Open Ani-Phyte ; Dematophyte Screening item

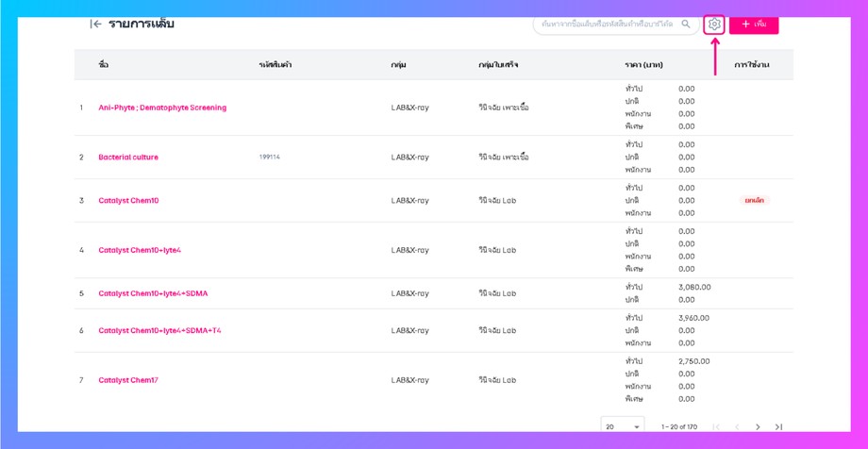[x=162, y=108]
